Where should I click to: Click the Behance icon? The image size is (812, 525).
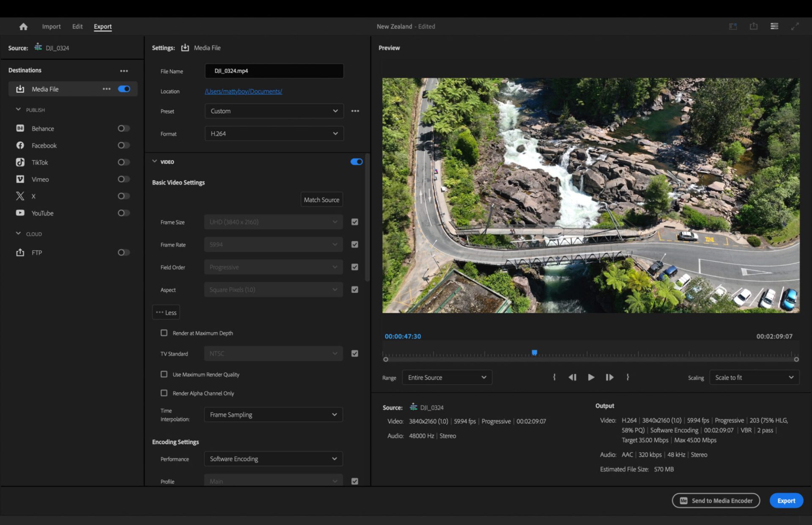(20, 128)
